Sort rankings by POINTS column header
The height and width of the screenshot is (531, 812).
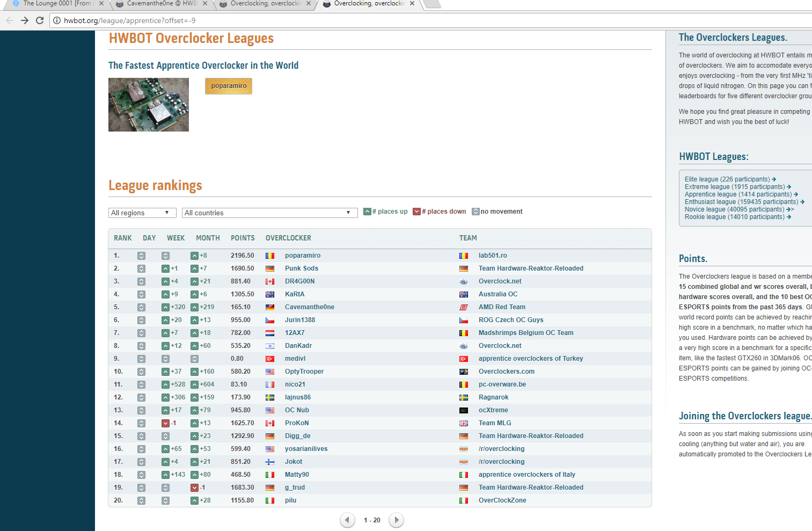[x=243, y=238]
